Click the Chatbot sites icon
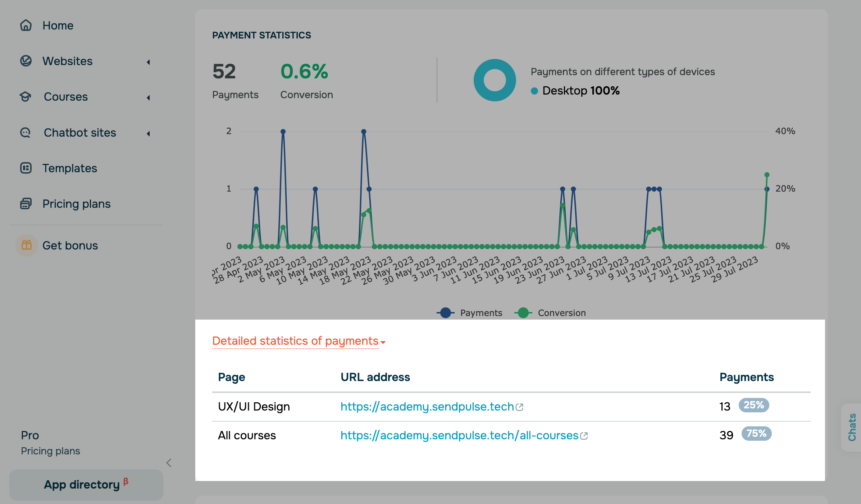Image resolution: width=861 pixels, height=504 pixels. click(26, 133)
